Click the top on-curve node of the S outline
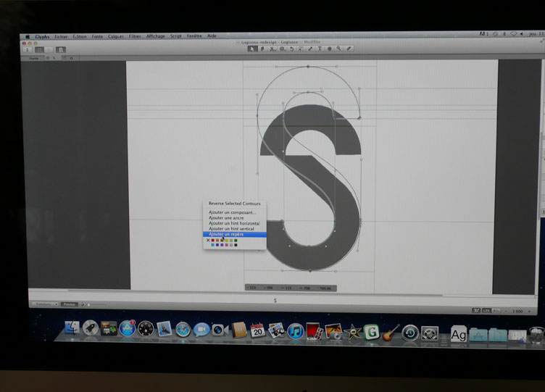The height and width of the screenshot is (392, 545). [308, 67]
